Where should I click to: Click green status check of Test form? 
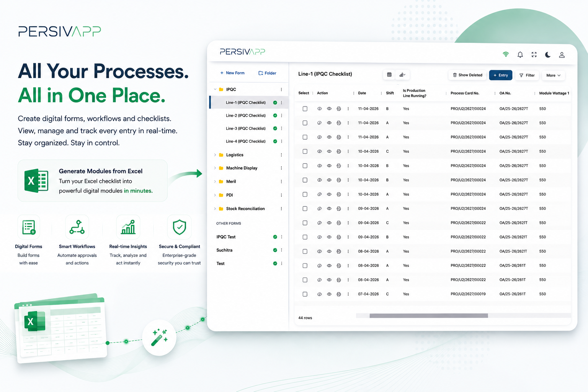point(275,263)
